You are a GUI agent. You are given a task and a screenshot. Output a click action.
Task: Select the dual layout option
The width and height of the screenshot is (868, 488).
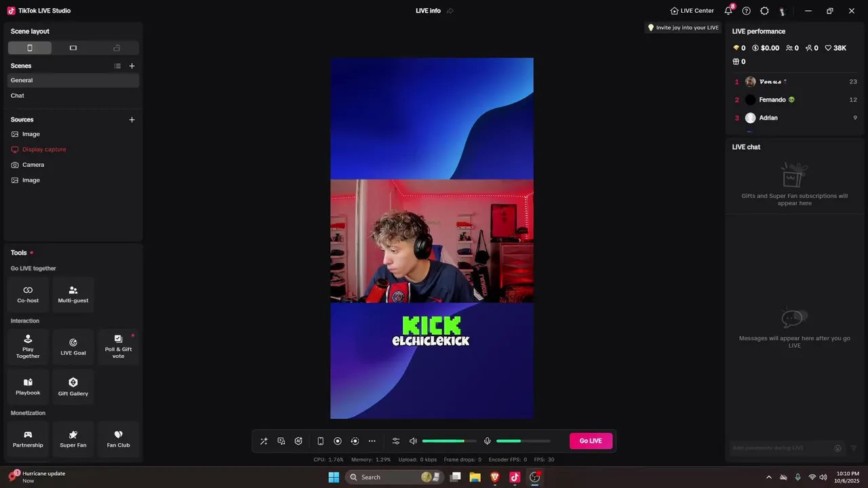pyautogui.click(x=117, y=48)
